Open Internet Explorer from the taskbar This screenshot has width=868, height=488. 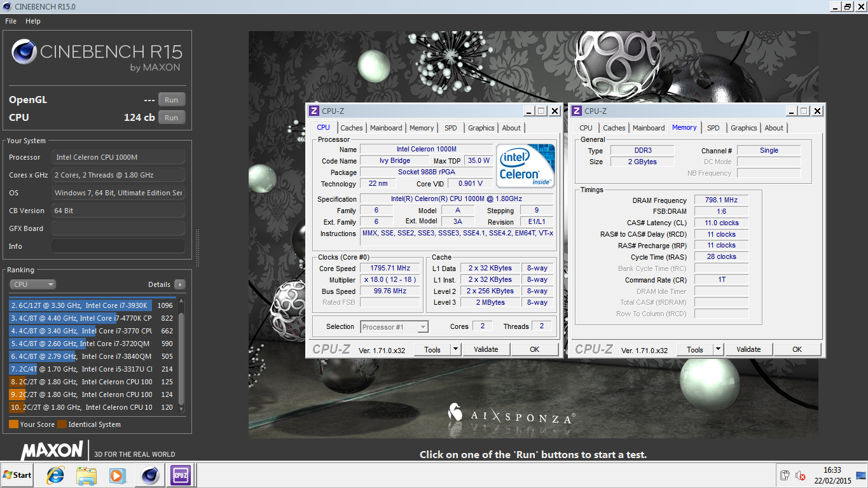pos(55,475)
